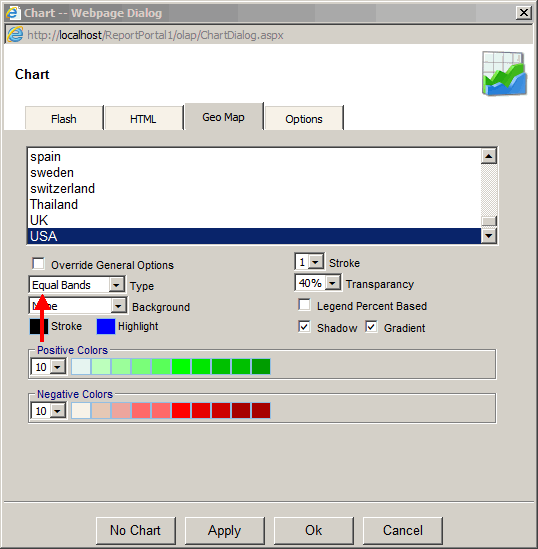538x549 pixels.
Task: Pick the blue Highlight color box
Action: 106,326
